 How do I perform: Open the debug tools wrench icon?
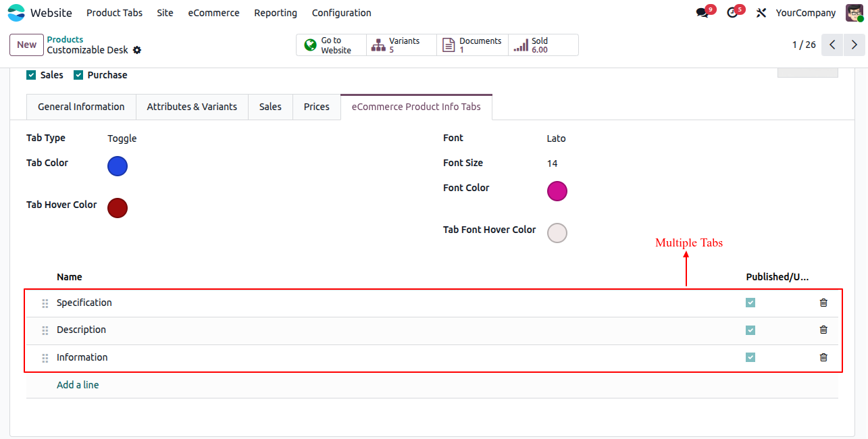(761, 13)
